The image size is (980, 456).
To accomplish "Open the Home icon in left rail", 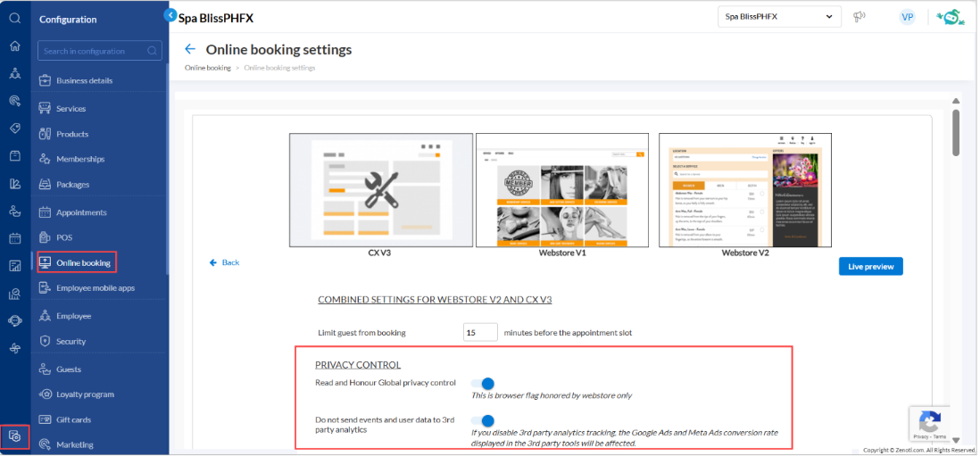I will 15,46.
